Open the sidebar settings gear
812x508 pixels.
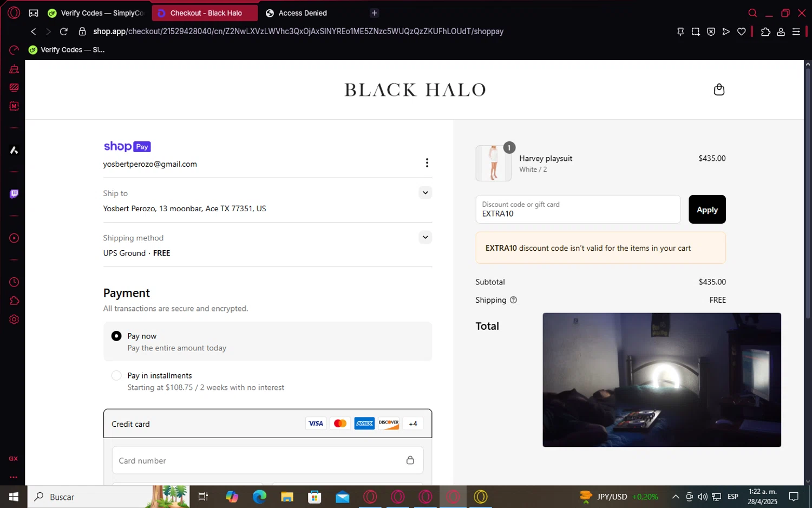[x=14, y=320]
